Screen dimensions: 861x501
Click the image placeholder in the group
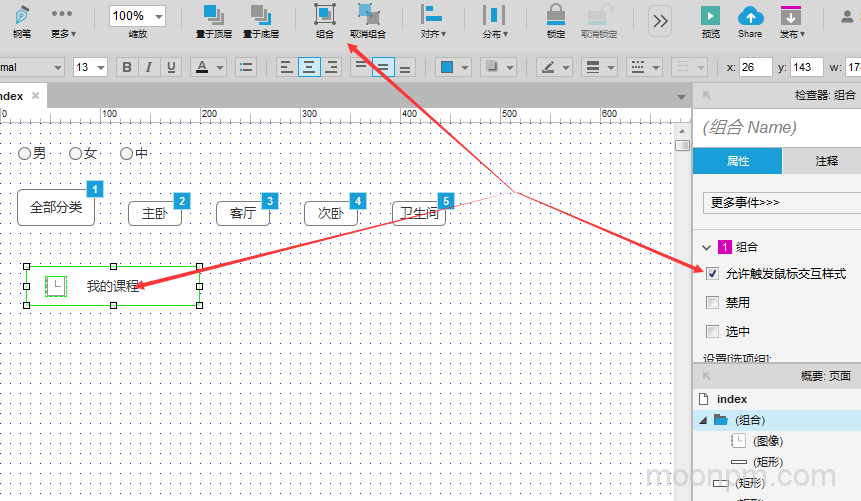click(x=55, y=286)
